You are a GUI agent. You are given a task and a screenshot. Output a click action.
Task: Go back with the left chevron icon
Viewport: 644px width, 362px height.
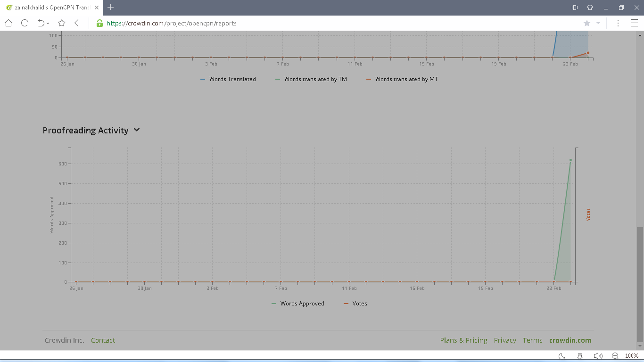(x=77, y=23)
